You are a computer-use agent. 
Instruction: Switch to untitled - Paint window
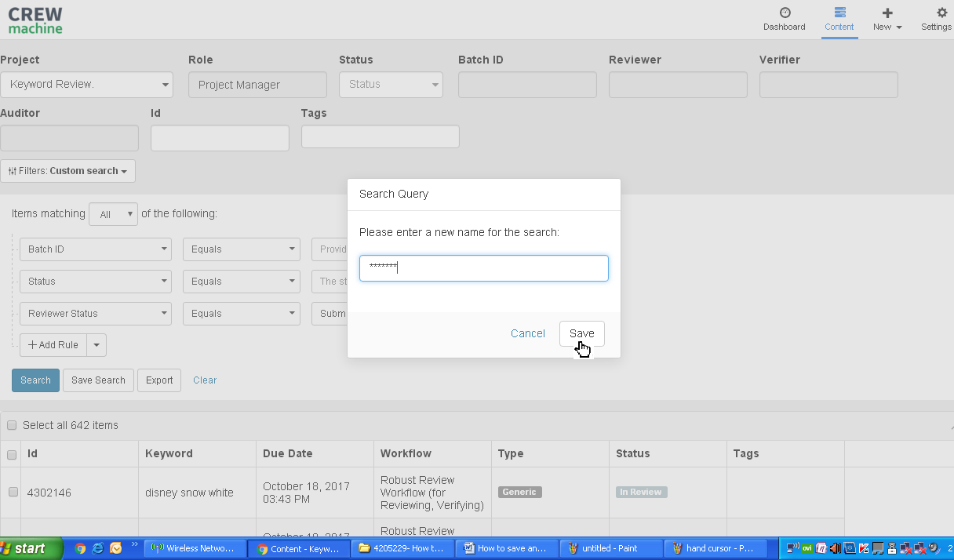pos(613,548)
